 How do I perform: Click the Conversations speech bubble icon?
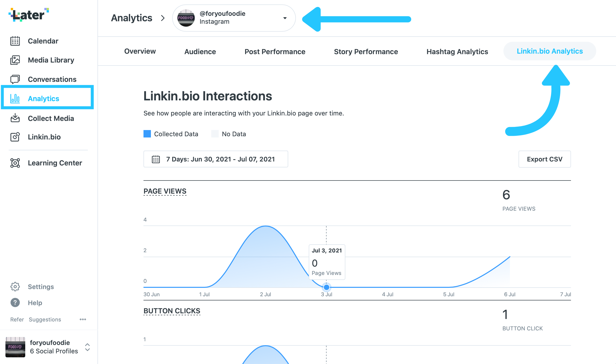(15, 79)
